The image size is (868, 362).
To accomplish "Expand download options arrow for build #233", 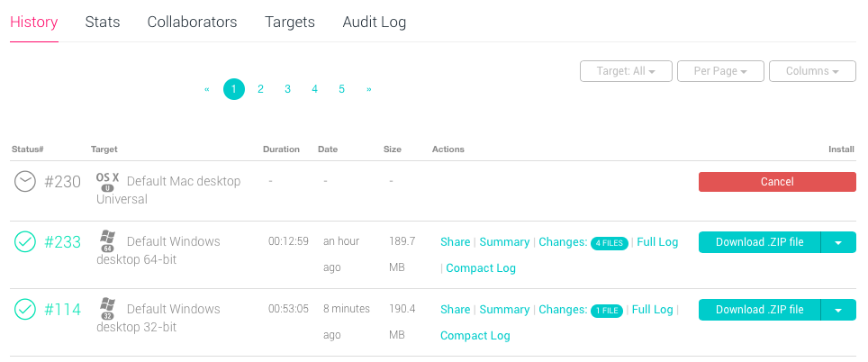I will click(x=838, y=242).
